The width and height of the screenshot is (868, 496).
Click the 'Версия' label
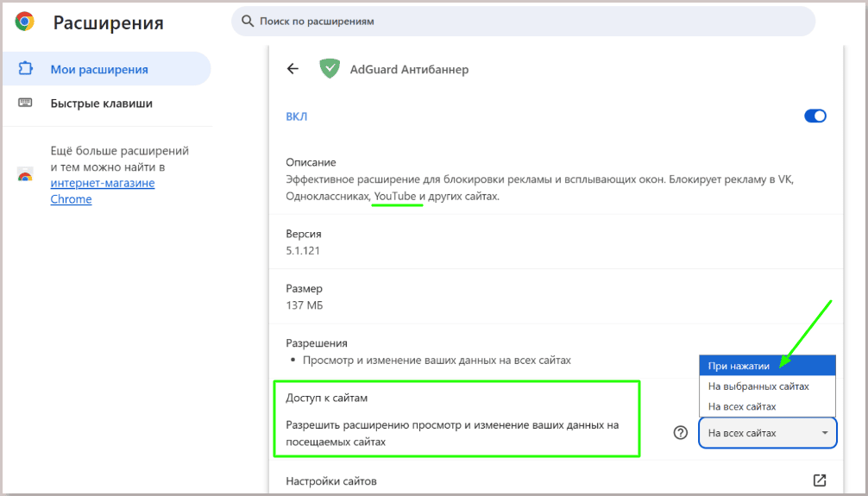(304, 234)
